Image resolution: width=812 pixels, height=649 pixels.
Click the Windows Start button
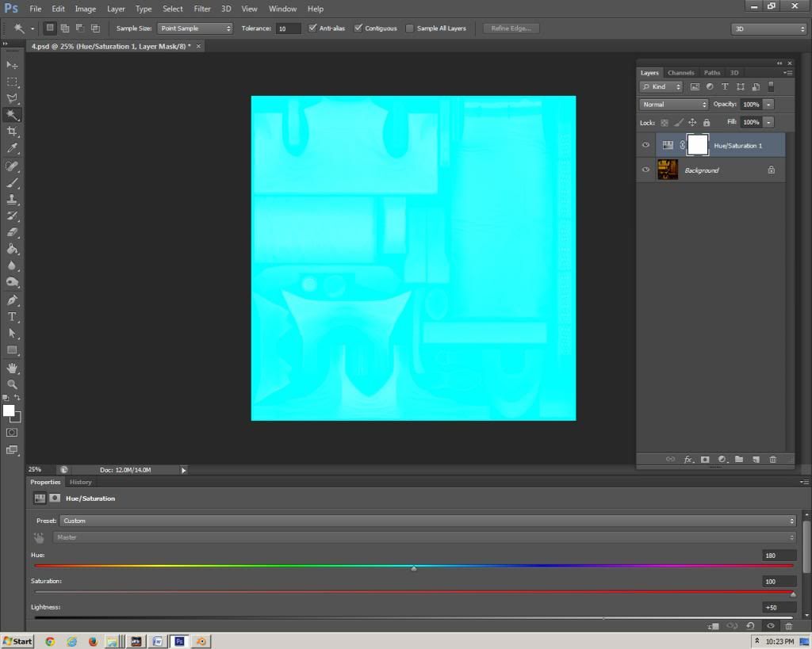(x=17, y=641)
